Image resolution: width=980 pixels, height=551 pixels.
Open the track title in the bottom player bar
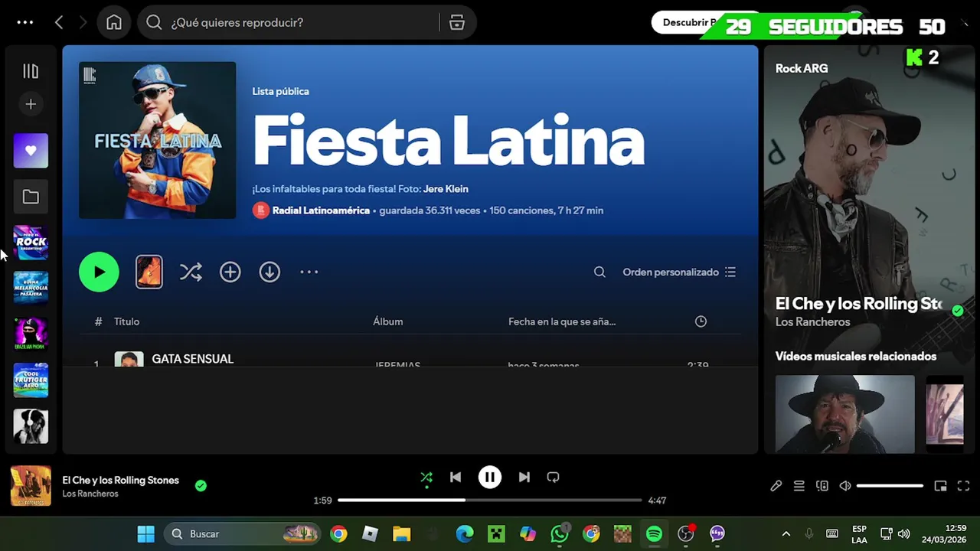pos(120,480)
